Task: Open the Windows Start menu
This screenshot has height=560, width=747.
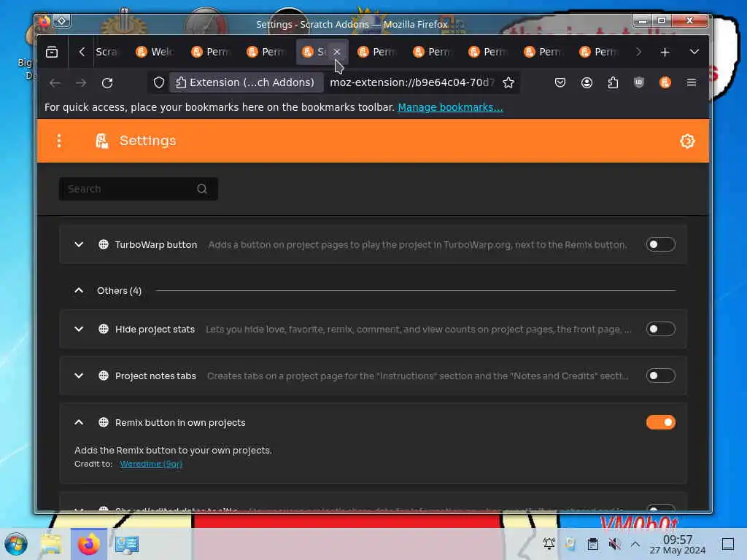Action: tap(16, 544)
